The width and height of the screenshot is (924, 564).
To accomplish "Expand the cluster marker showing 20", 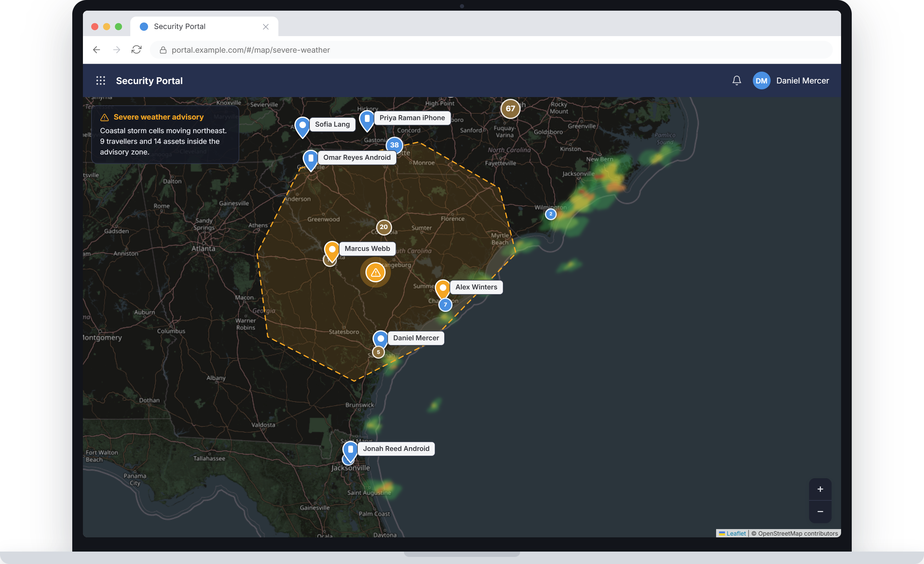I will click(x=384, y=227).
